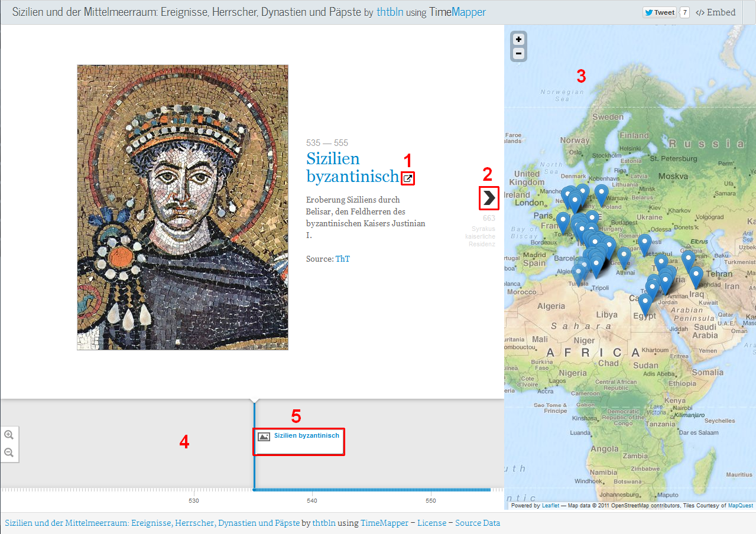Open the ThT source link
This screenshot has height=534, width=756.
coord(343,259)
